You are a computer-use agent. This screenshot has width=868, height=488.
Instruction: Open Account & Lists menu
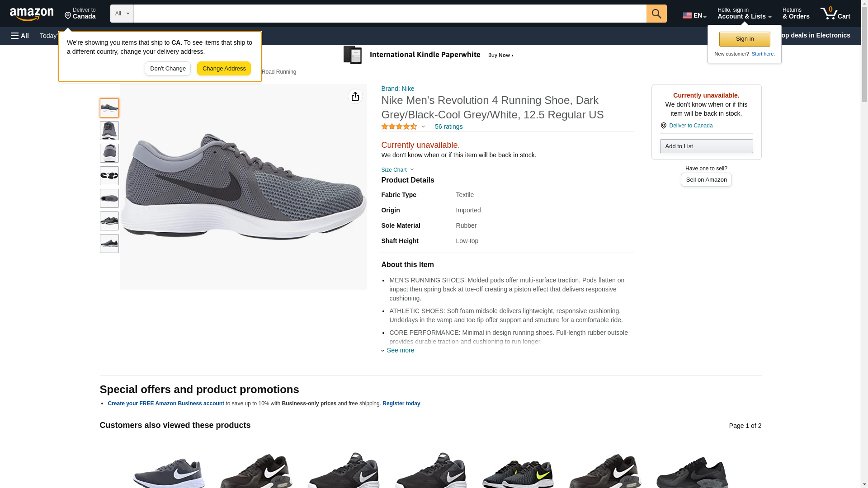[x=744, y=14]
